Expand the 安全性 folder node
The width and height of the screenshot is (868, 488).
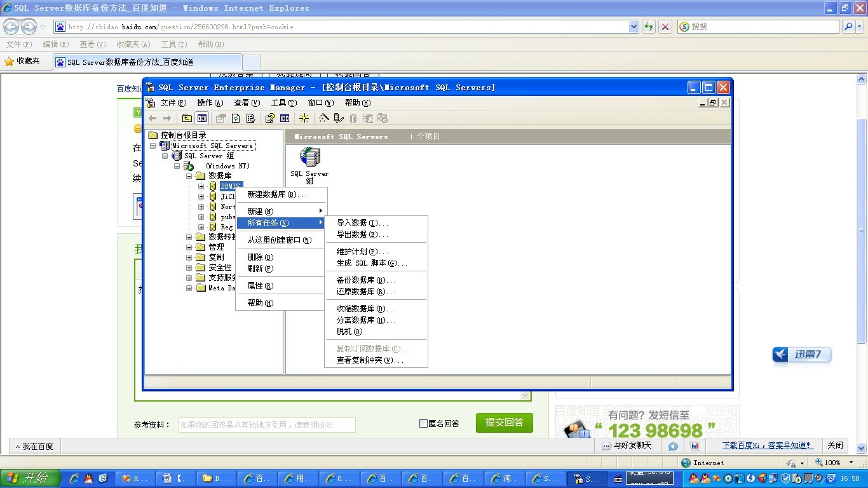click(x=189, y=268)
